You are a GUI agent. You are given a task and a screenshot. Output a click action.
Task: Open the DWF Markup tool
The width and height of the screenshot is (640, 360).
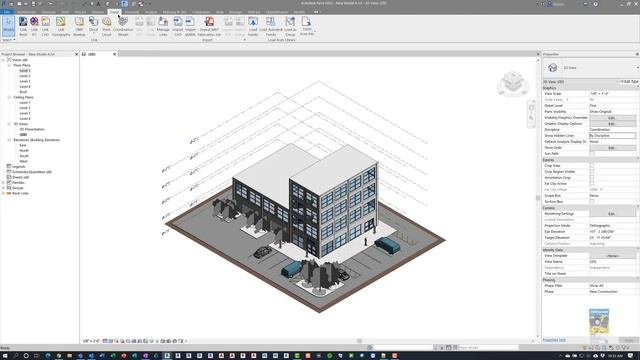coord(79,26)
